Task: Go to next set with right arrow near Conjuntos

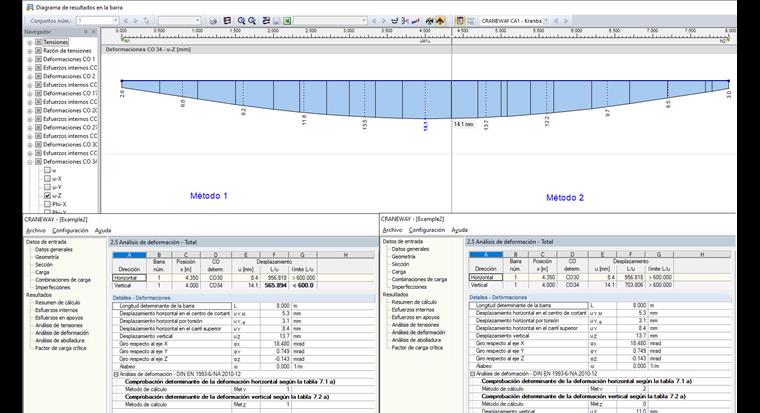Action: (x=136, y=21)
